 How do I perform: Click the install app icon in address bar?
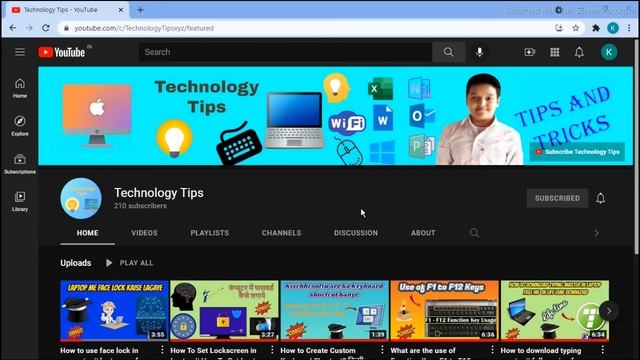559,28
